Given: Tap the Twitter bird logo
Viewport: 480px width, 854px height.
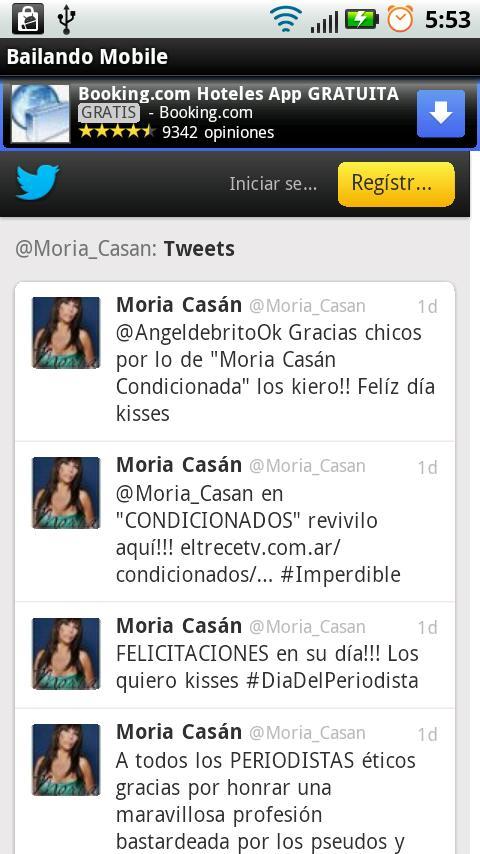Looking at the screenshot, I should 37,182.
